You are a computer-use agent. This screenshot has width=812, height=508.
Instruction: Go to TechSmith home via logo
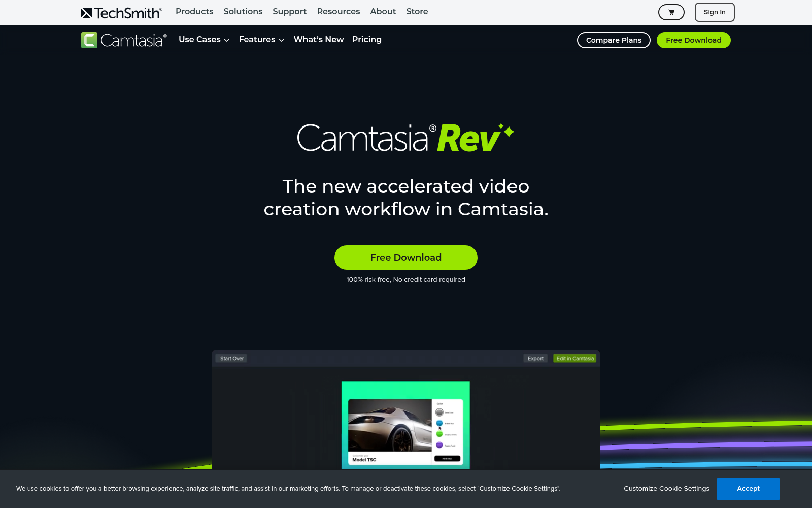[122, 12]
